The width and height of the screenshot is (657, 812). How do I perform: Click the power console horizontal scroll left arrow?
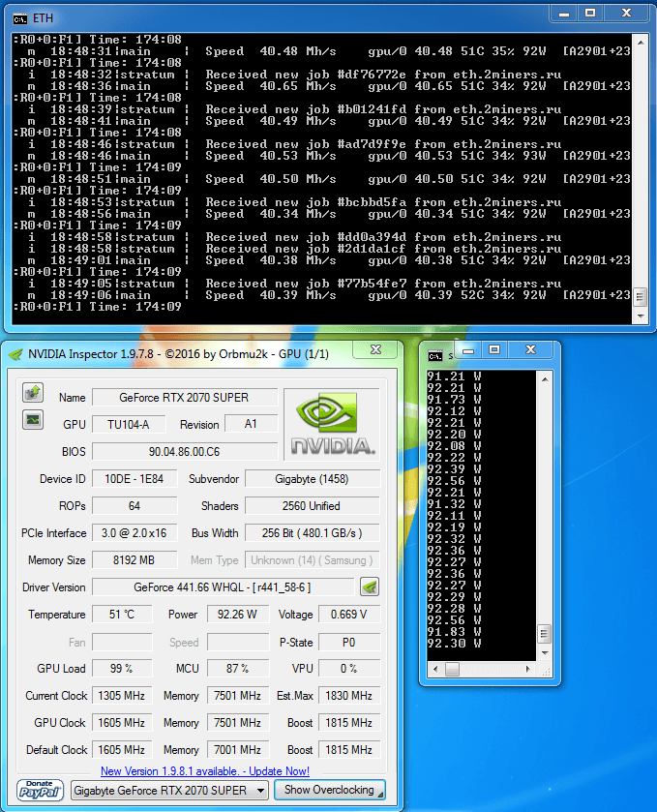click(x=434, y=669)
